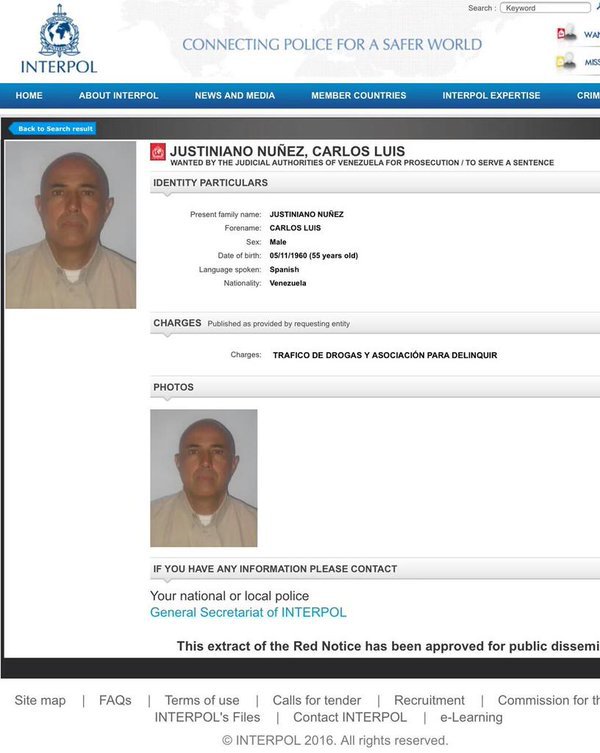Viewport: 600px width, 753px height.
Task: Open the Missing persons yellow icon
Action: [x=566, y=62]
